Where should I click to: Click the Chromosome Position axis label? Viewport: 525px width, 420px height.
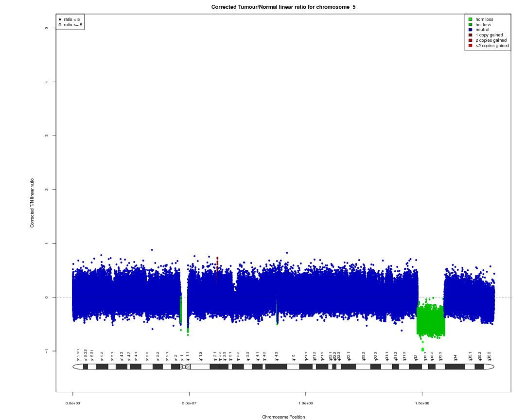(283, 417)
